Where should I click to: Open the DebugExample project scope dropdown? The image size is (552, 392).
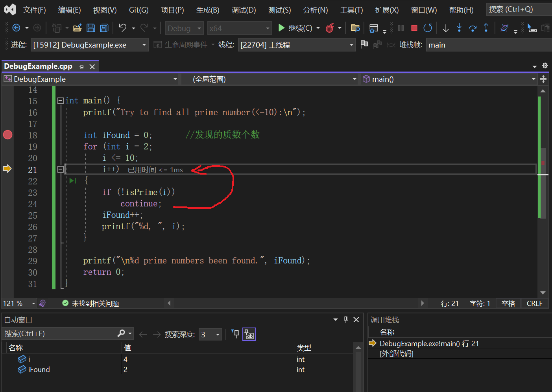tap(90, 79)
